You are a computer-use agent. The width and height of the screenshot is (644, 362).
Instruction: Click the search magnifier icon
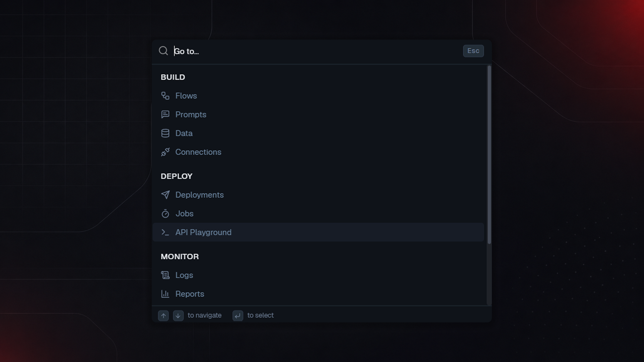163,51
